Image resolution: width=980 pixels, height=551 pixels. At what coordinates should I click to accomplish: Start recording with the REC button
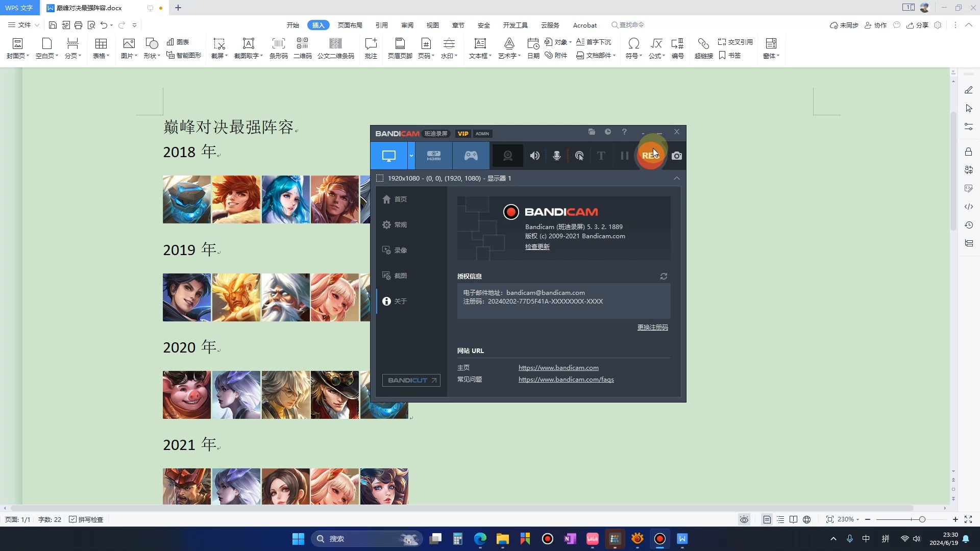tap(650, 155)
